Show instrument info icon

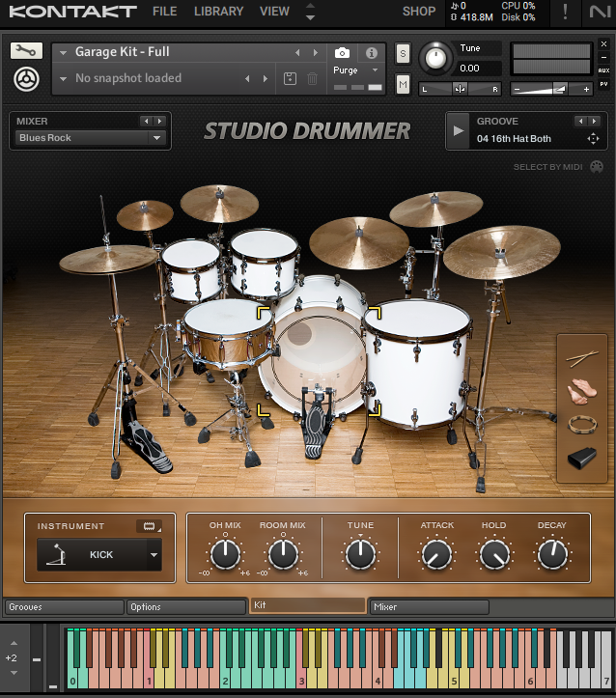[x=371, y=53]
